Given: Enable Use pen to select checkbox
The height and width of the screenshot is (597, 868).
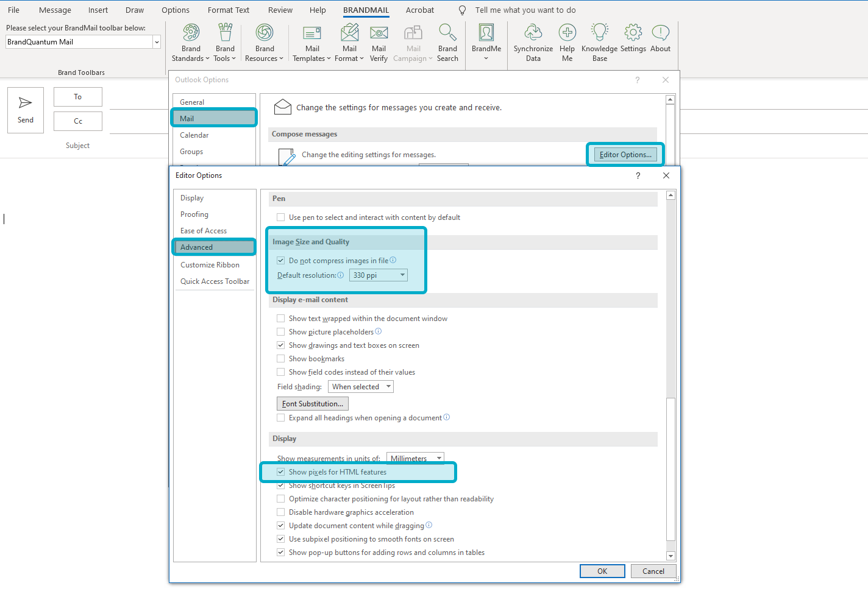Looking at the screenshot, I should tap(281, 217).
